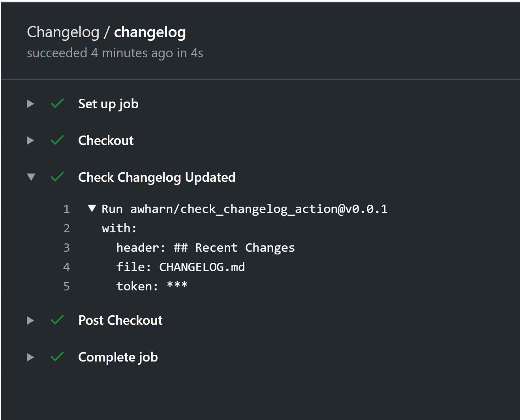Viewport: 520px width, 420px height.
Task: Select the Complete job step entry
Action: coord(118,357)
